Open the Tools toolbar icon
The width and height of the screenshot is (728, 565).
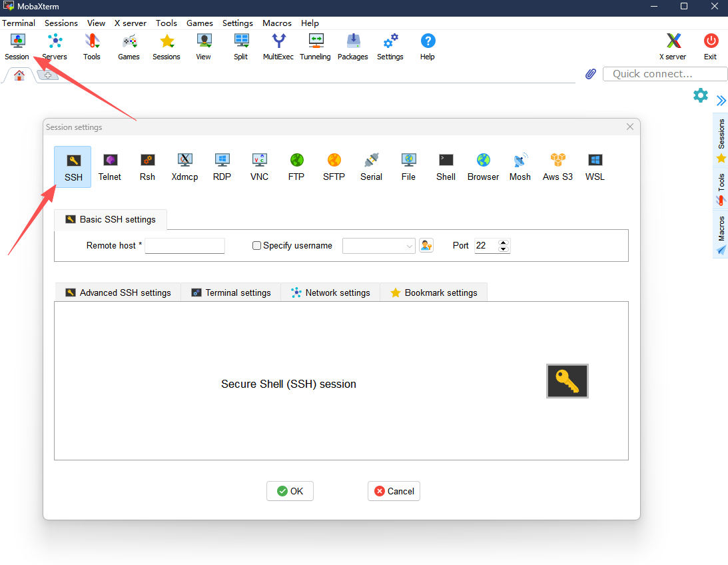tap(92, 47)
